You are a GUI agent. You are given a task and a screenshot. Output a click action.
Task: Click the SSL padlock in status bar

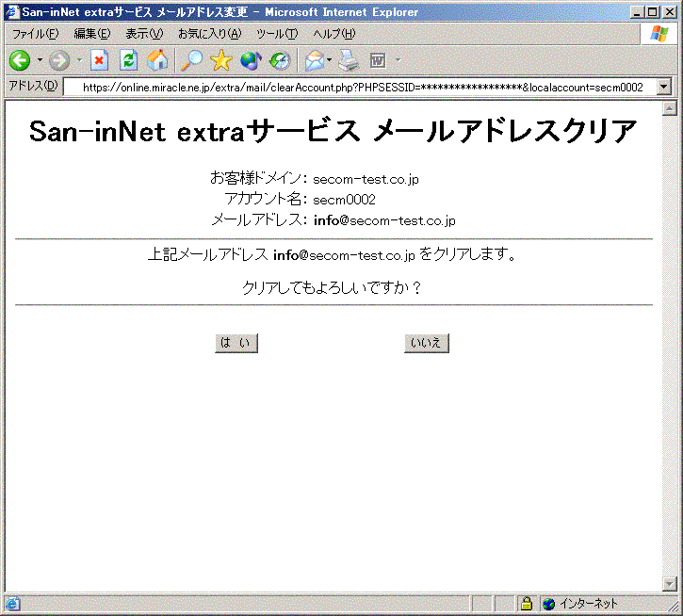point(527,604)
